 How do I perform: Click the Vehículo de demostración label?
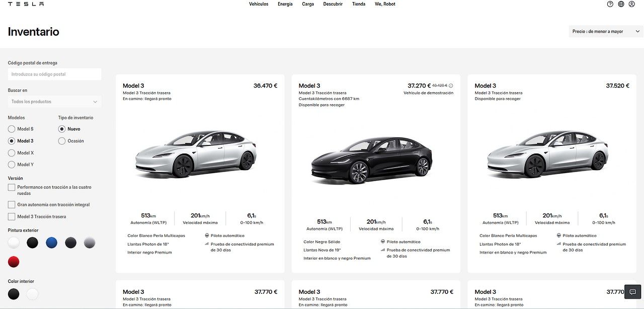(x=428, y=93)
